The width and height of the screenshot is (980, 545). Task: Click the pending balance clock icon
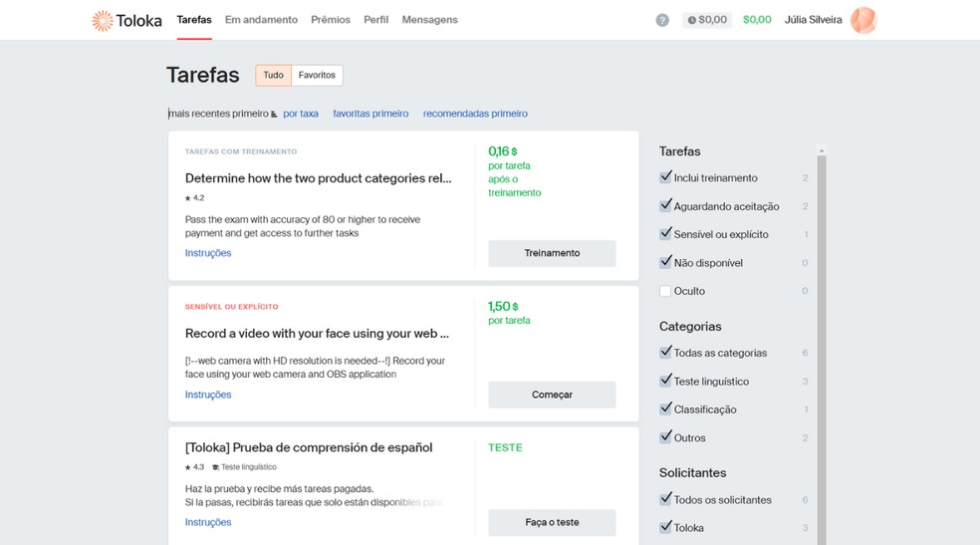[x=692, y=20]
